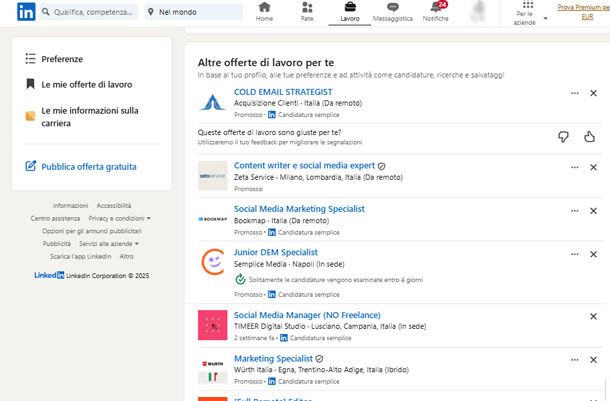Dismiss the Bookmap job listing

[593, 211]
